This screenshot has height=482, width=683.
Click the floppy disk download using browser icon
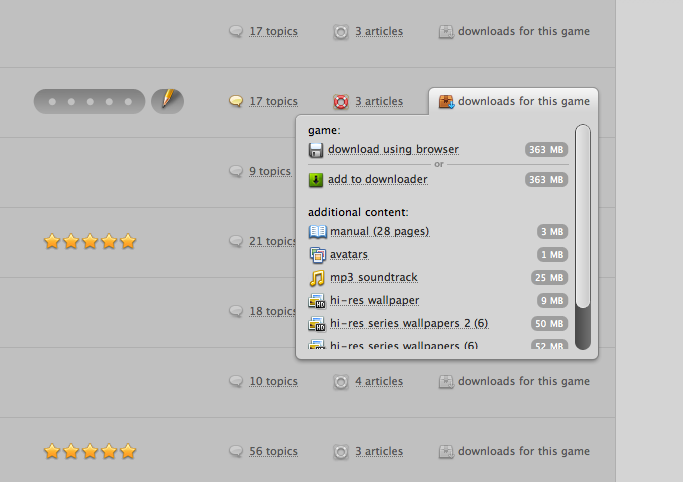316,150
